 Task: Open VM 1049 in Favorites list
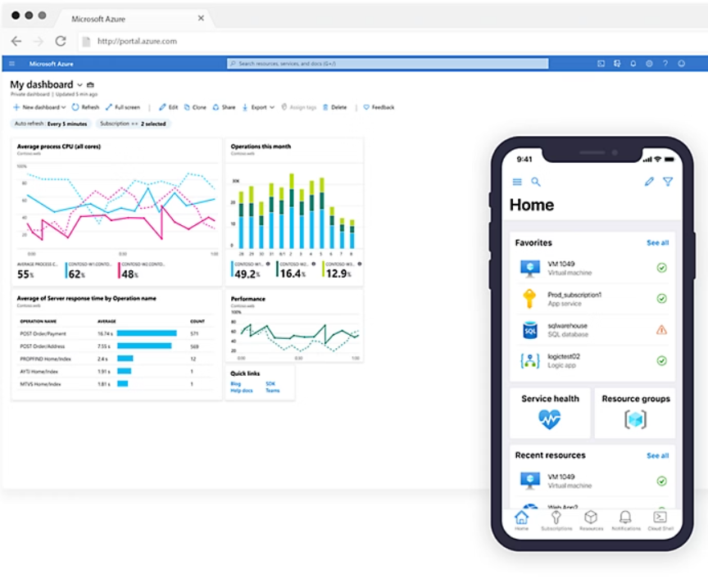pos(592,268)
